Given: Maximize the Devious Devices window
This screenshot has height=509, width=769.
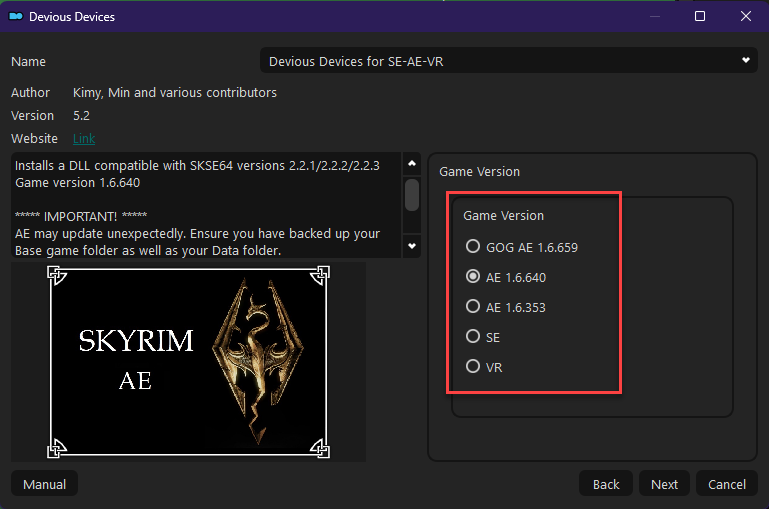Looking at the screenshot, I should [700, 16].
